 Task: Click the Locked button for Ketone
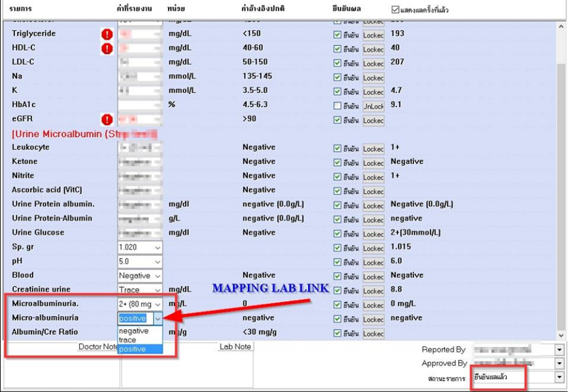point(374,163)
